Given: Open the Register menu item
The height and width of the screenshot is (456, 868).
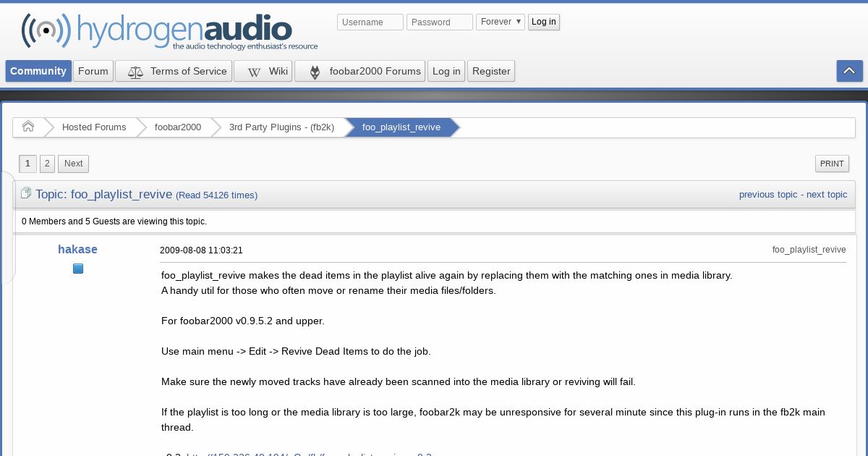Looking at the screenshot, I should (x=491, y=71).
